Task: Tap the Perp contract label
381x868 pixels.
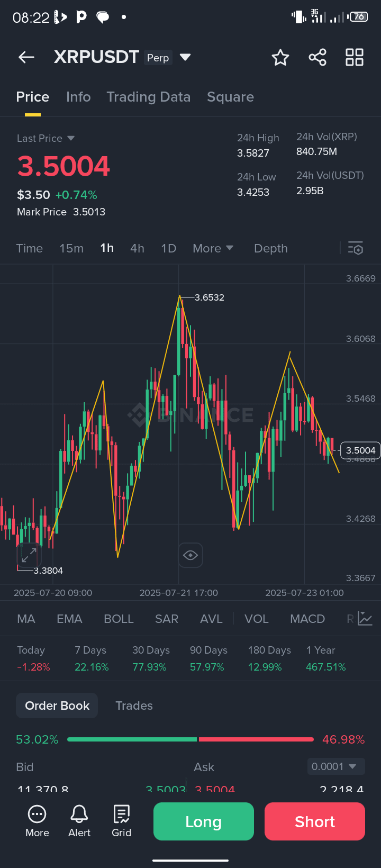Action: click(158, 58)
